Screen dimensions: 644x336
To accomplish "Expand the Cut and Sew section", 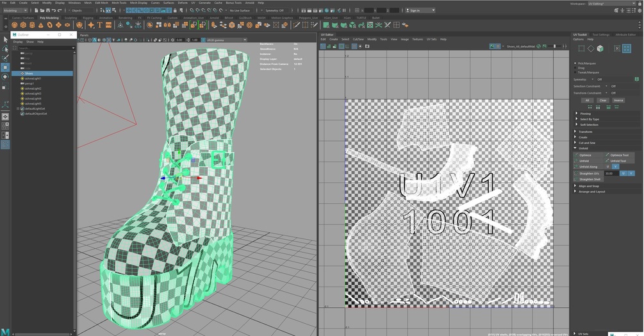I will (575, 142).
